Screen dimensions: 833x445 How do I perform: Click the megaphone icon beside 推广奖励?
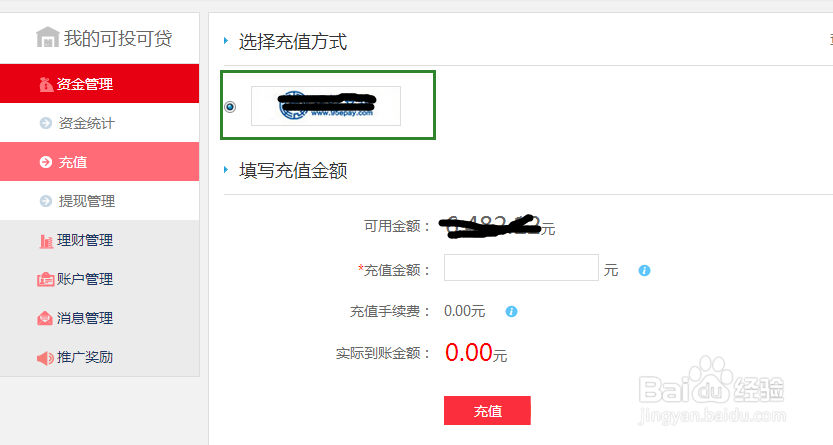45,358
